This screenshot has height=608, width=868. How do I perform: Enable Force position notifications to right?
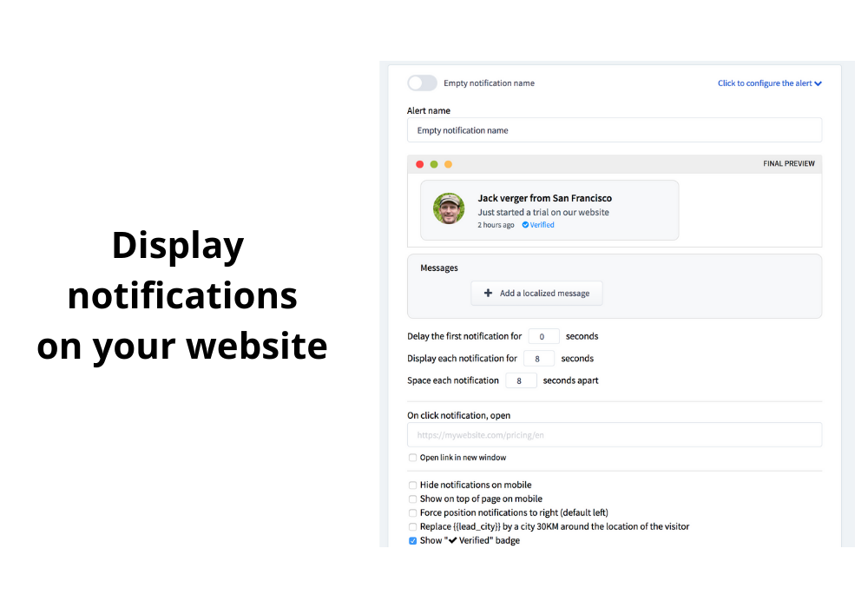click(413, 513)
